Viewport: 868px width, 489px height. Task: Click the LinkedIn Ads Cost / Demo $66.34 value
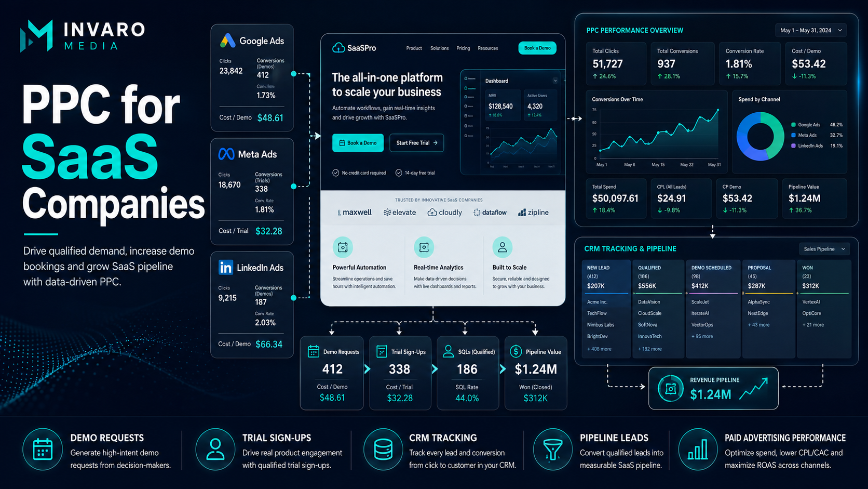(x=269, y=345)
